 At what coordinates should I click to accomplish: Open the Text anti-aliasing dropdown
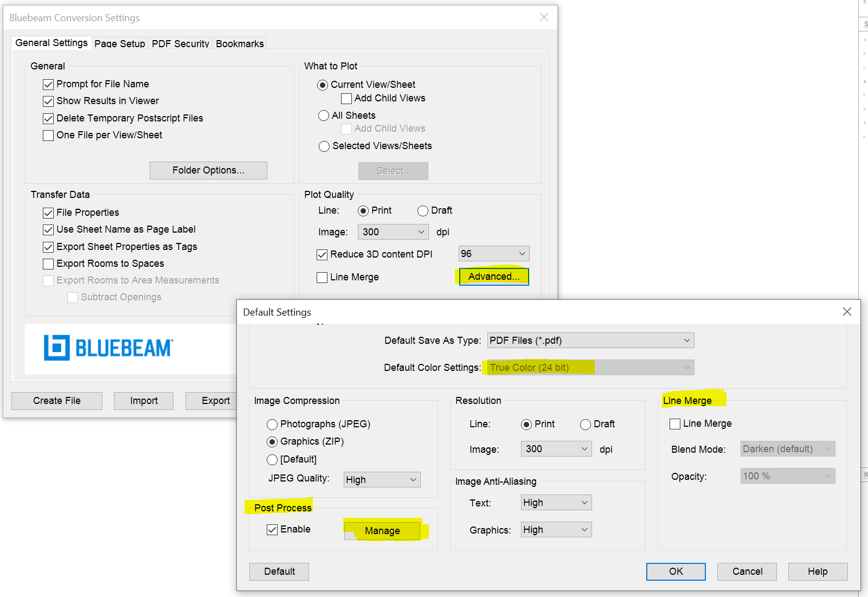pyautogui.click(x=555, y=502)
